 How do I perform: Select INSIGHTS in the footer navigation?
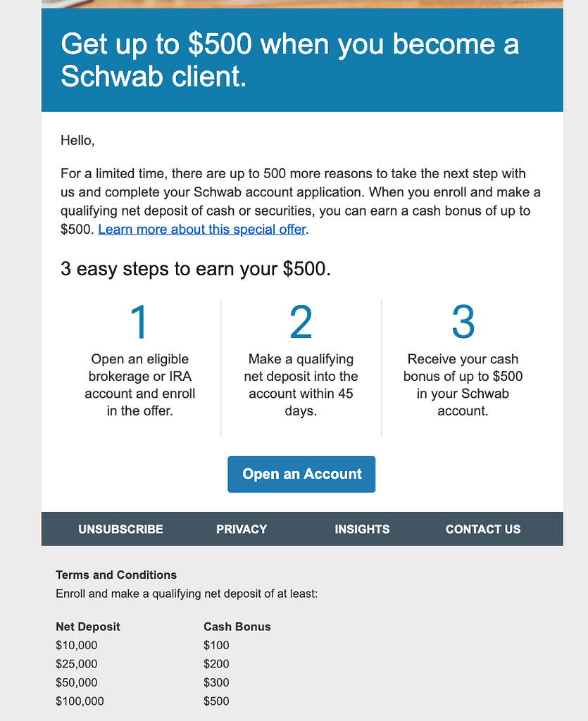(362, 529)
